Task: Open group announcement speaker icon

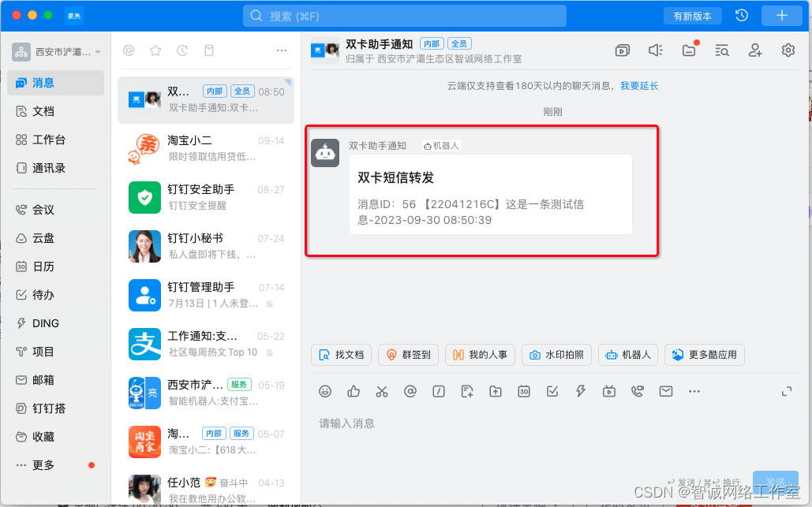Action: pos(656,50)
